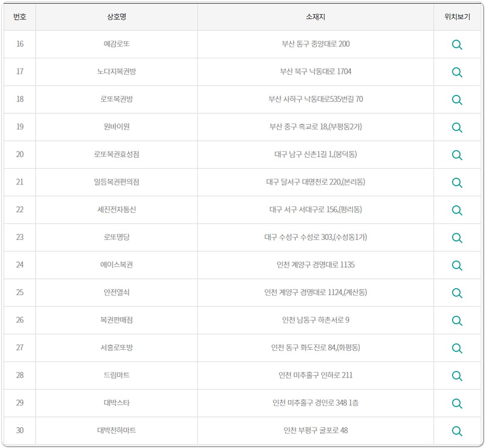Screen dimensions: 485x448
Task: Select store name 예감로또
Action: click(116, 44)
